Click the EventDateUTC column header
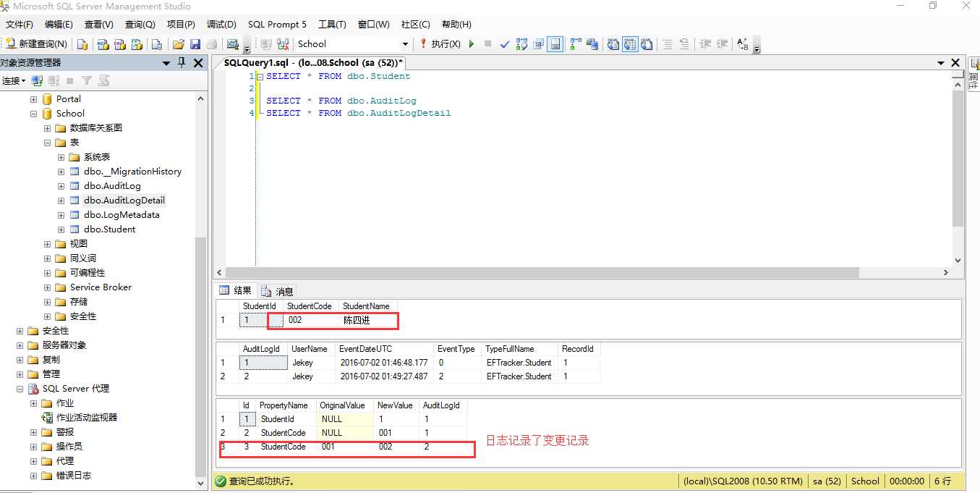 (385, 349)
